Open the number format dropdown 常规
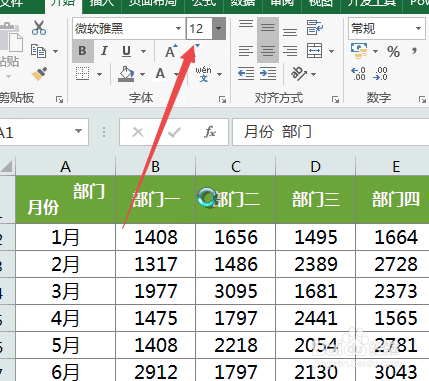This screenshot has height=381, width=429. (x=418, y=29)
